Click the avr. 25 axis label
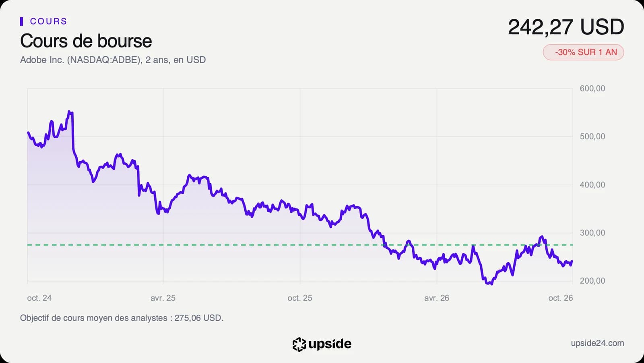This screenshot has height=363, width=644. pyautogui.click(x=163, y=298)
